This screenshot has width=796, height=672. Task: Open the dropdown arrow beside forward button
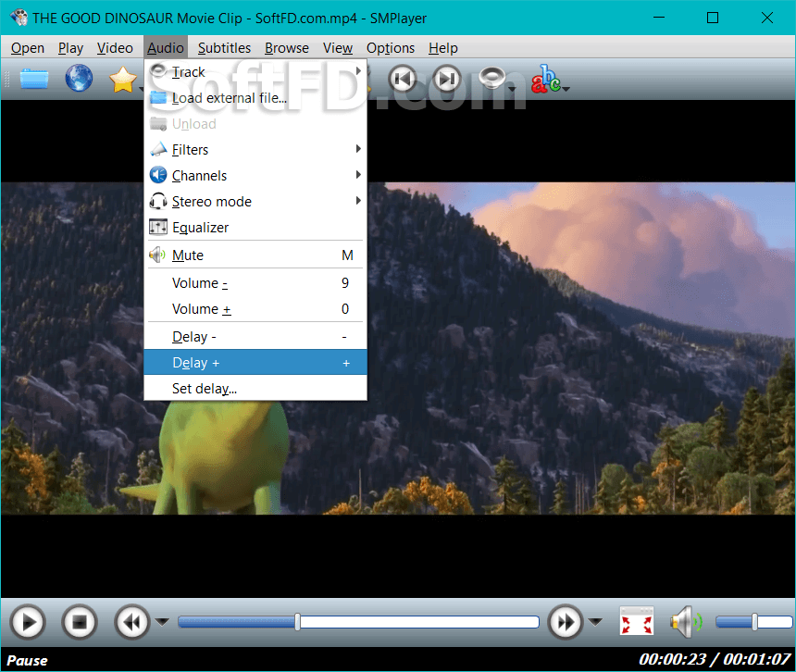(595, 621)
